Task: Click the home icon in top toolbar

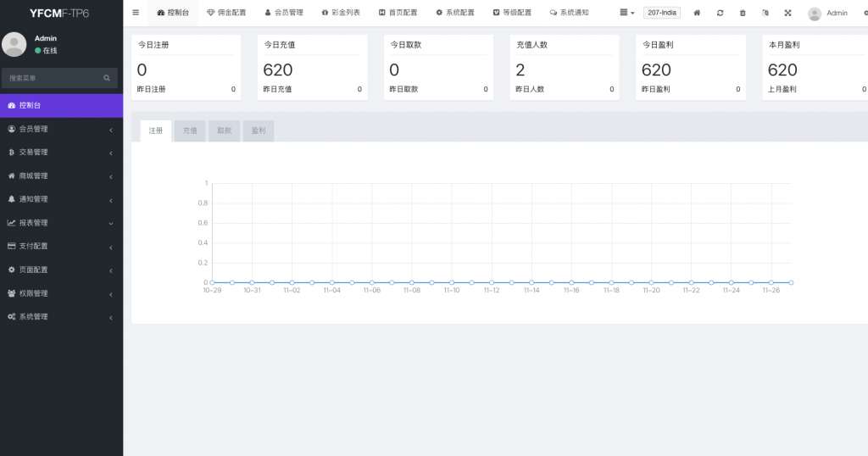Action: tap(697, 14)
